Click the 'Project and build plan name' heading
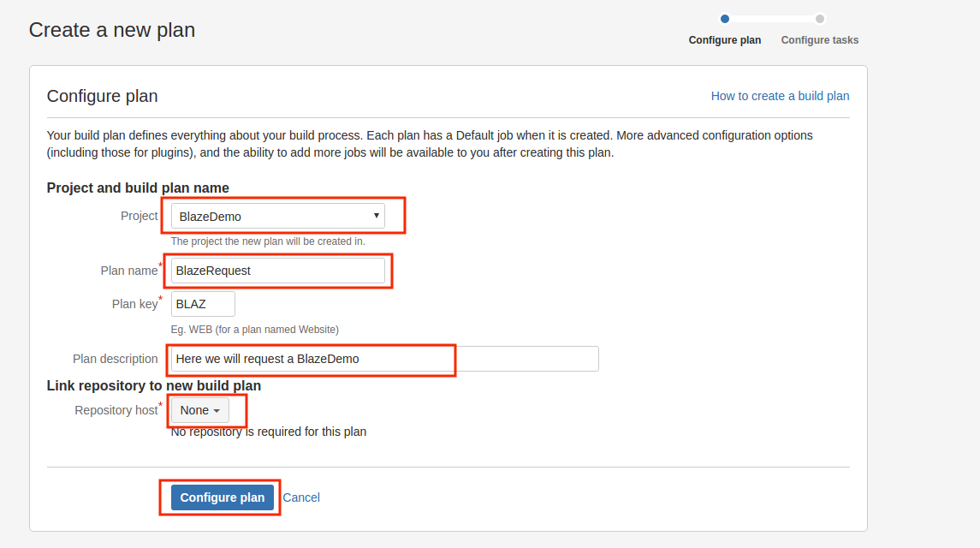This screenshot has width=980, height=548. pos(138,188)
